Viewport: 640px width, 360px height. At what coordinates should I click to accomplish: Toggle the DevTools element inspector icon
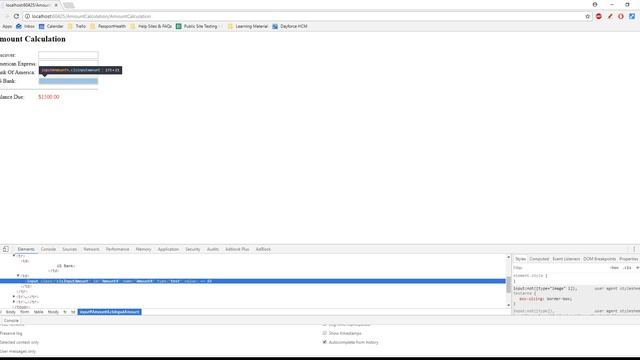pyautogui.click(x=6, y=249)
